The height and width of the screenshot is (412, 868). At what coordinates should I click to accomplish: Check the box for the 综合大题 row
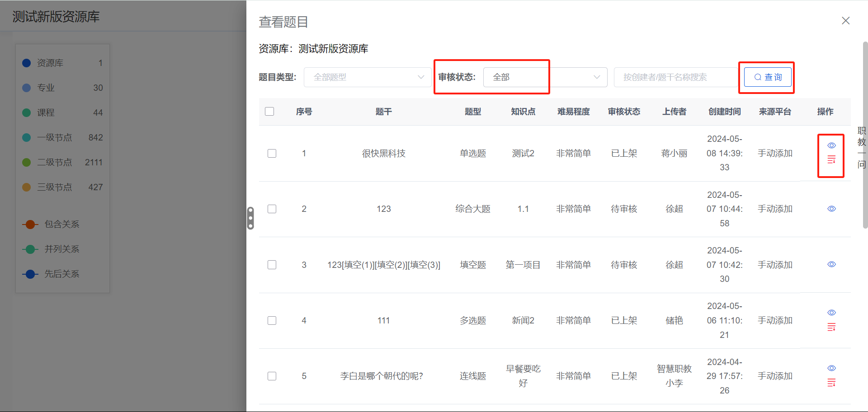coord(272,209)
